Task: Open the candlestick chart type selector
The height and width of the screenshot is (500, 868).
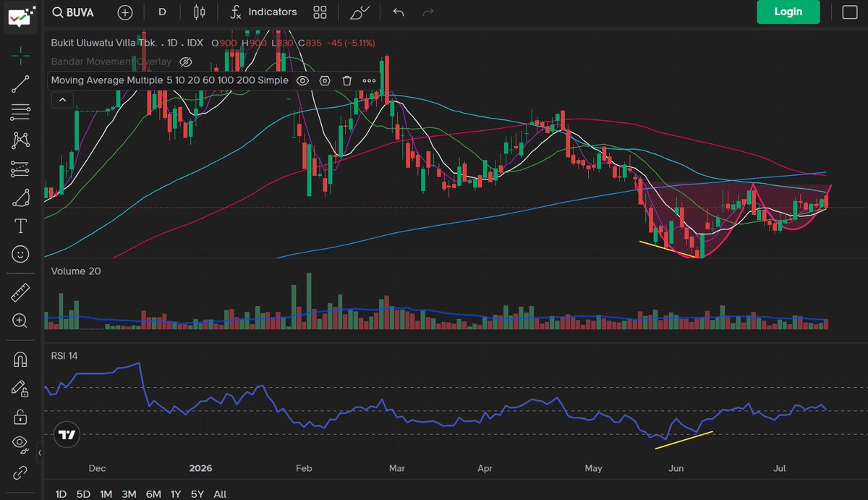Action: (x=200, y=12)
